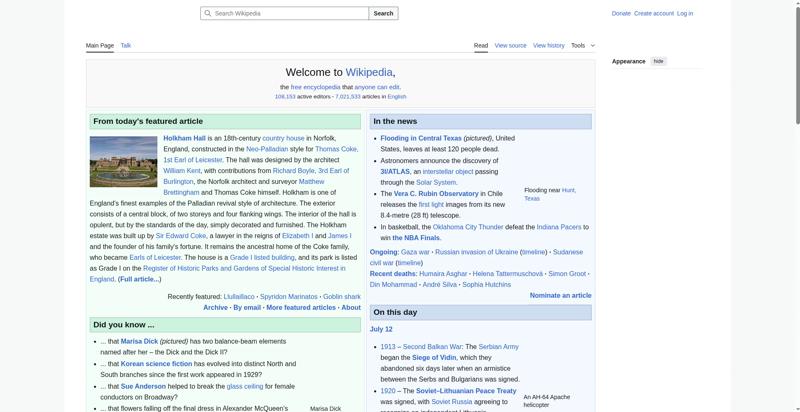Open Flooding in Central Texas news link
This screenshot has height=412, width=800.
421,138
